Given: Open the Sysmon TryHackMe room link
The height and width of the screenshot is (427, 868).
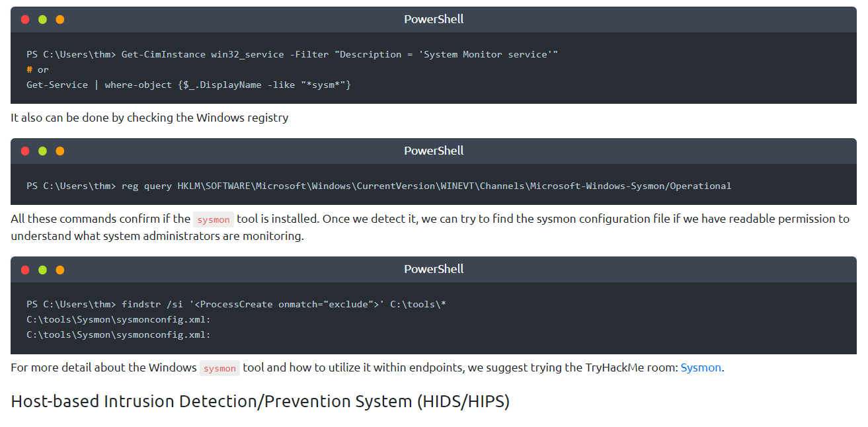Looking at the screenshot, I should coord(701,368).
